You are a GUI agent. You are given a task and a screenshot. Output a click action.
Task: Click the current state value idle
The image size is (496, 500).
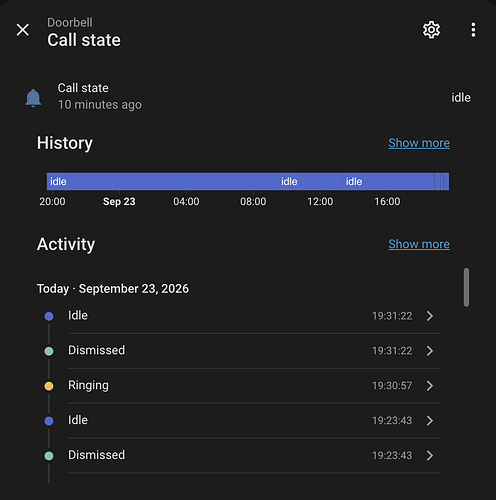point(461,98)
